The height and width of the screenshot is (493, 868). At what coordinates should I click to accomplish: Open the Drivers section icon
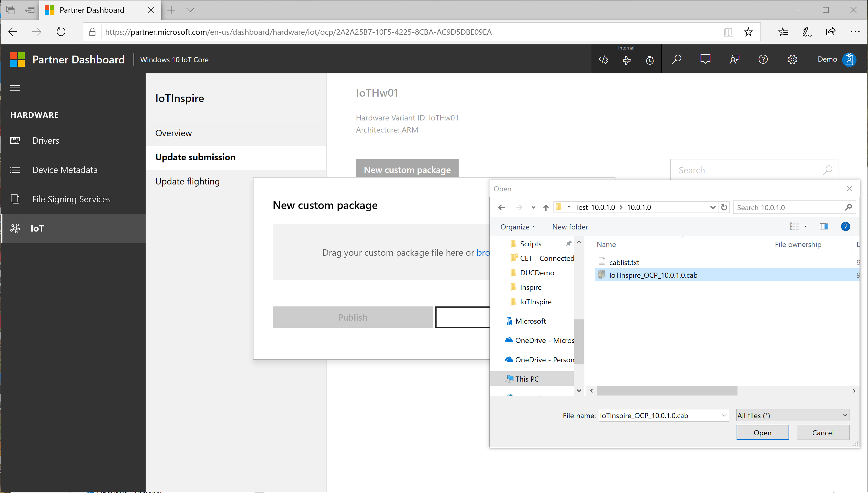point(17,140)
